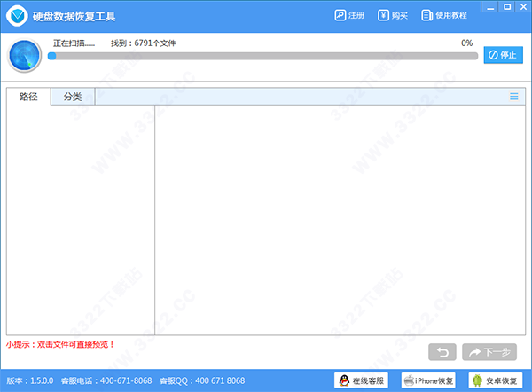Click the 客服电话 phone number text
This screenshot has height=392, width=532.
click(x=106, y=380)
